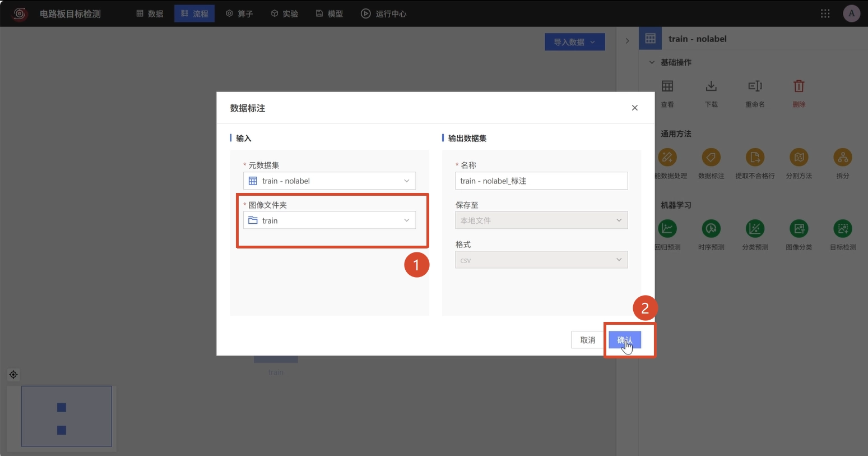Click the 删除 trash icon
The image size is (868, 456).
click(x=799, y=86)
